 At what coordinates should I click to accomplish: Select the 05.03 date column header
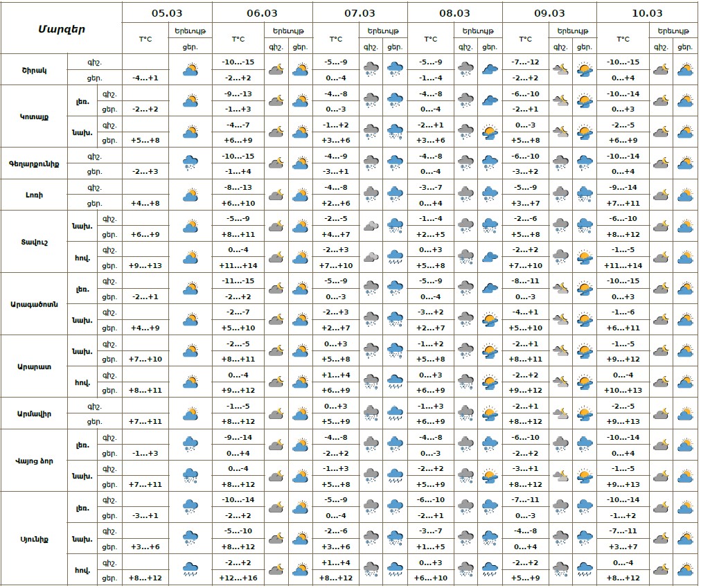[x=166, y=13]
